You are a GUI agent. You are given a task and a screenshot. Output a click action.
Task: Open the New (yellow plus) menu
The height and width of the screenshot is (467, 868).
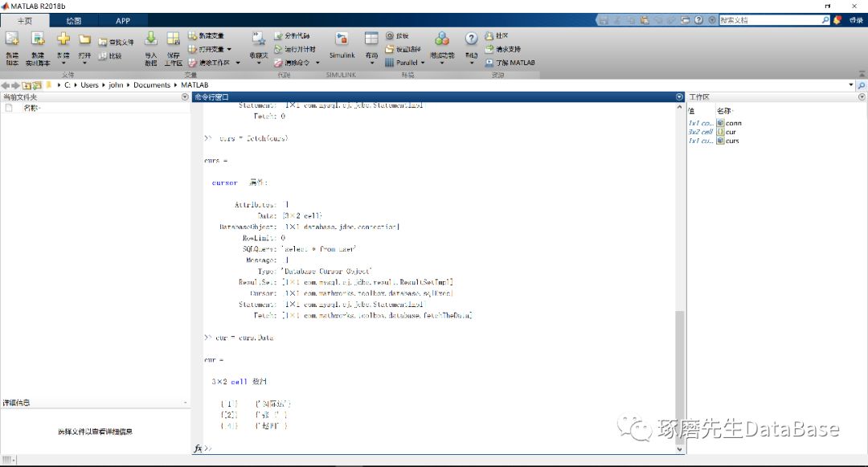pos(63,48)
